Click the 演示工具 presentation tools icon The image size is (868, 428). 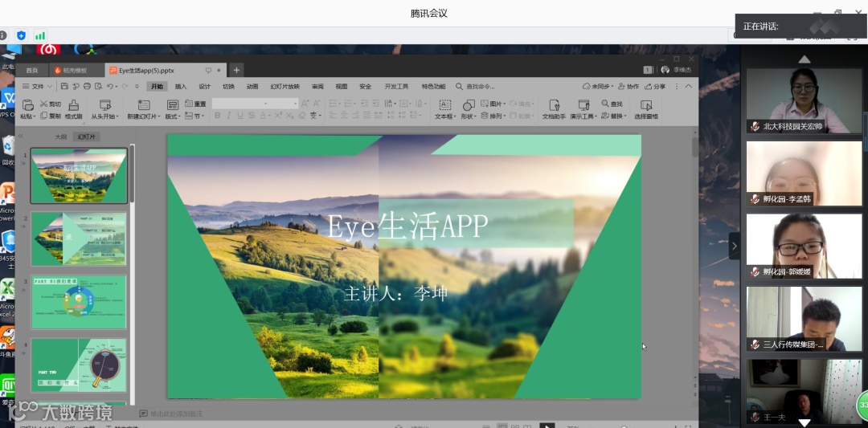583,105
